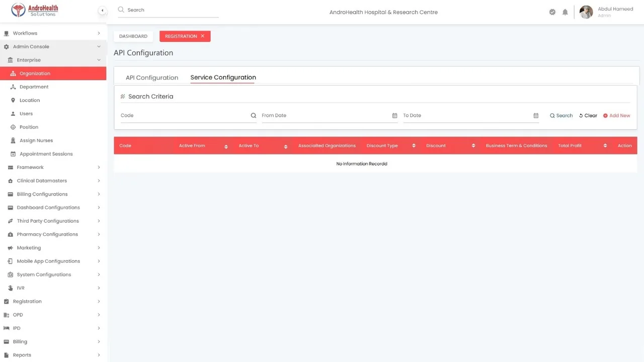Click the Search Criteria section icon

click(123, 97)
